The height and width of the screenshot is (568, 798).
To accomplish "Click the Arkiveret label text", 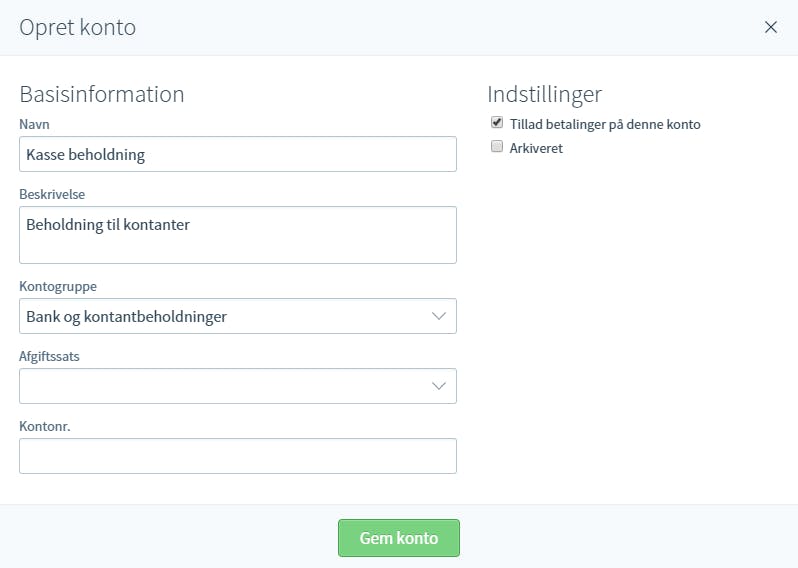I will tap(536, 148).
